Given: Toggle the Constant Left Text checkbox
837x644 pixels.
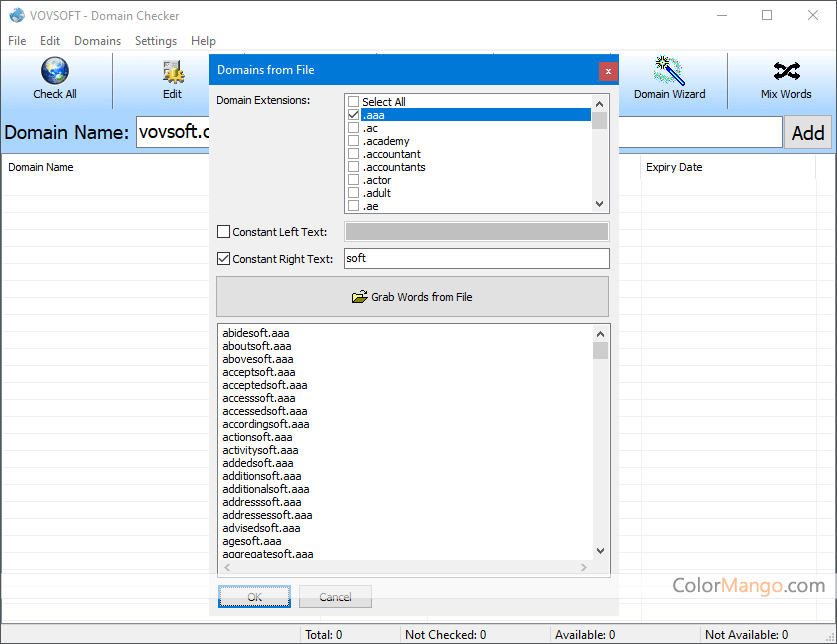Looking at the screenshot, I should [224, 232].
